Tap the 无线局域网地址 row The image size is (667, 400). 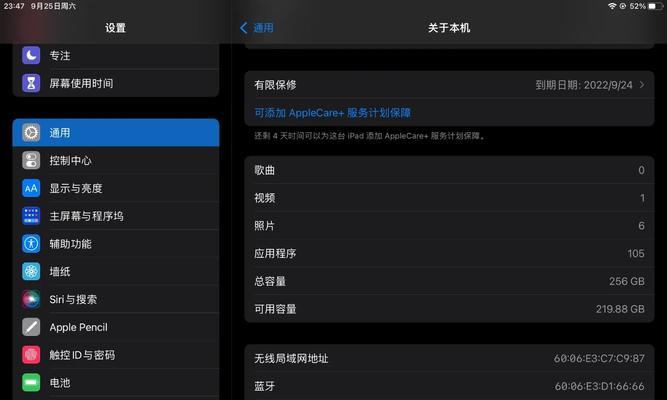point(449,358)
